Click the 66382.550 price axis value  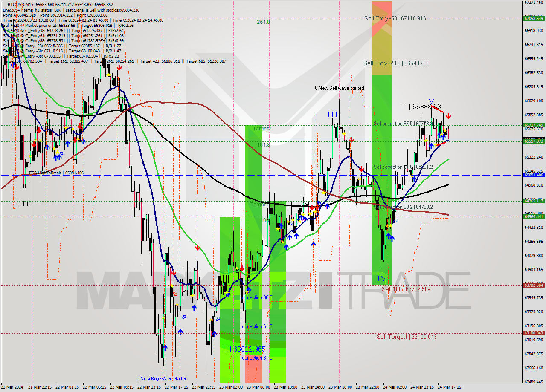[533, 73]
